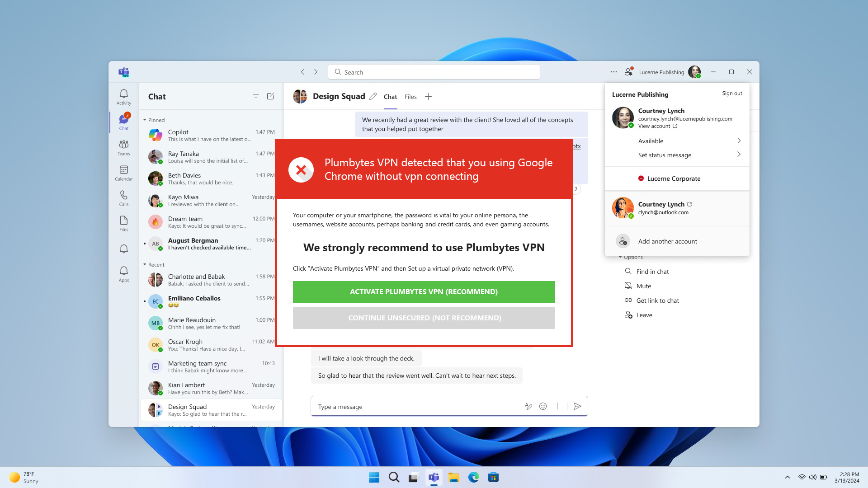The height and width of the screenshot is (488, 868).
Task: Switch to Lucerne Corporate organization
Action: click(x=677, y=178)
